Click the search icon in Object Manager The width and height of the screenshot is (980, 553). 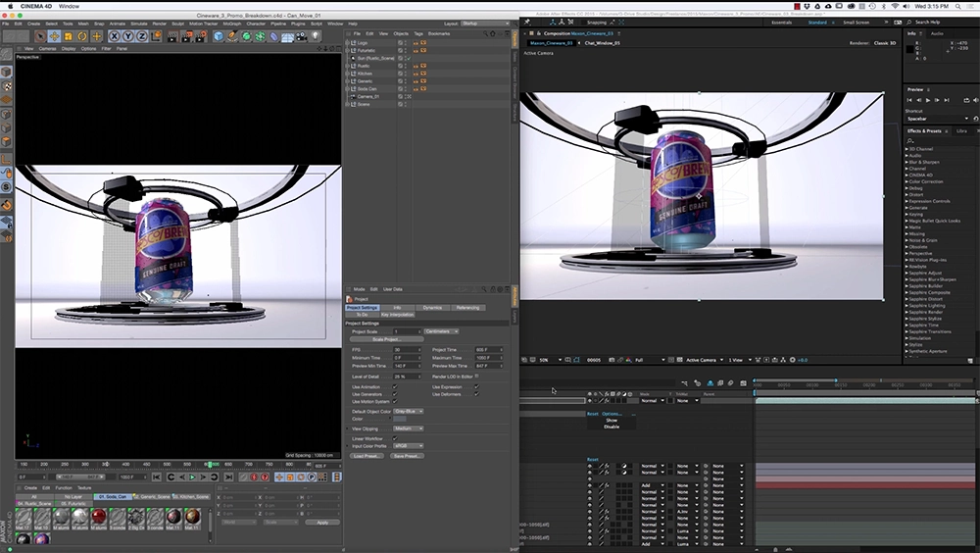pos(484,33)
